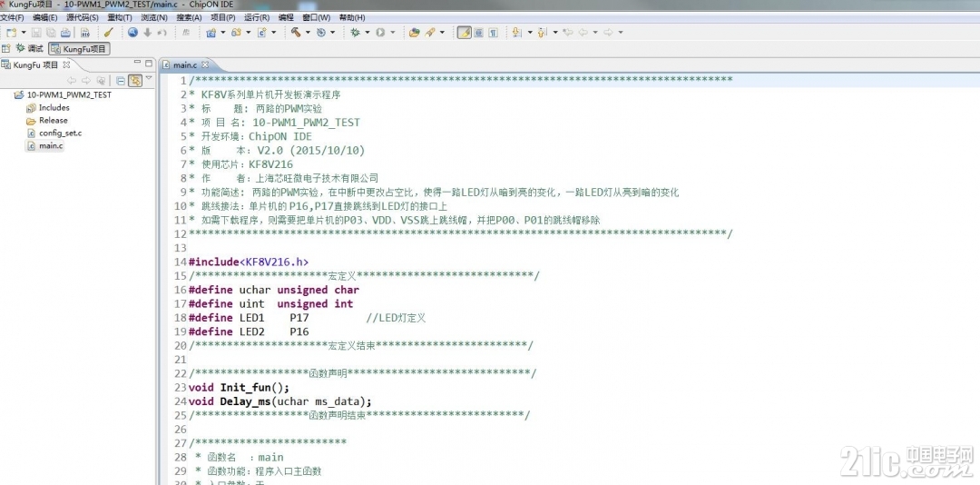980x485 pixels.
Task: Click the broom clean icon
Action: (108, 33)
